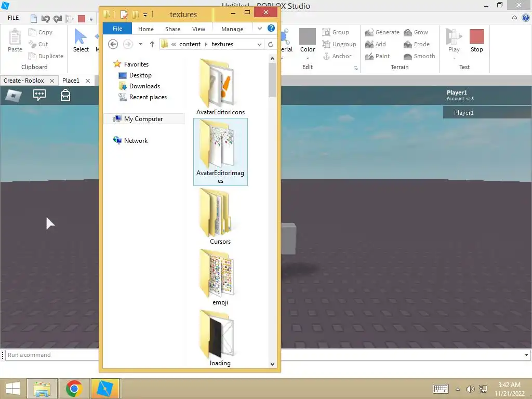This screenshot has width=532, height=399.
Task: Open the backpack icon in game view
Action: coord(65,96)
